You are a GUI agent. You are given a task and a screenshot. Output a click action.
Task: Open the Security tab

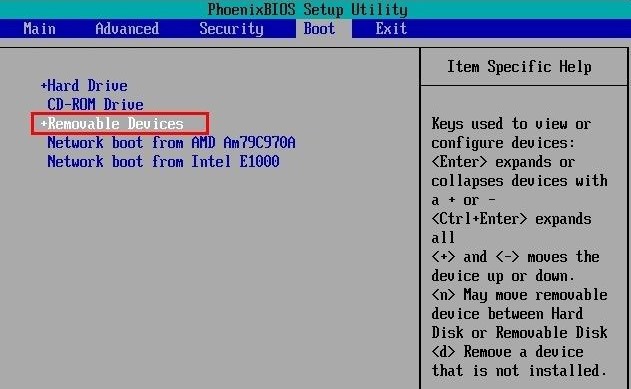[x=231, y=29]
